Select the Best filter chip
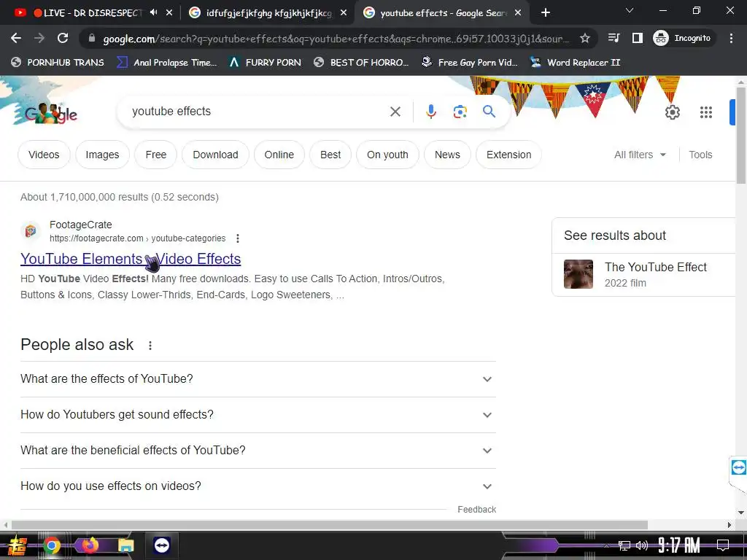The width and height of the screenshot is (747, 560). (x=330, y=155)
